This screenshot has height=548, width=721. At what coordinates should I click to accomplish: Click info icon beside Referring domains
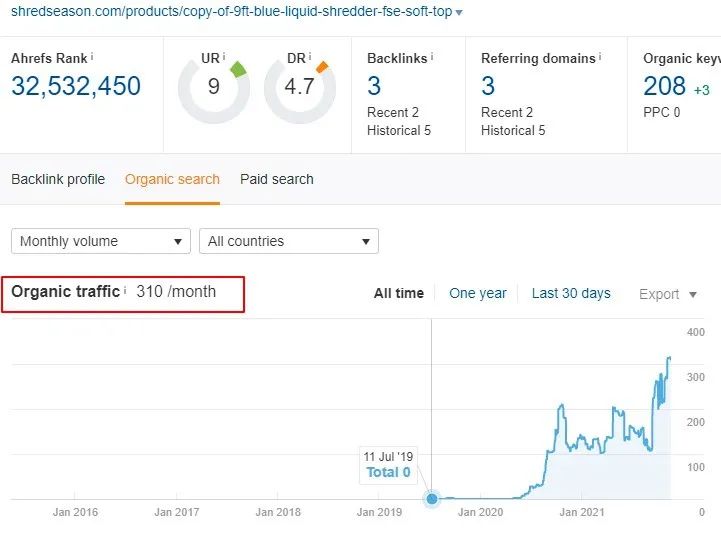tap(601, 57)
